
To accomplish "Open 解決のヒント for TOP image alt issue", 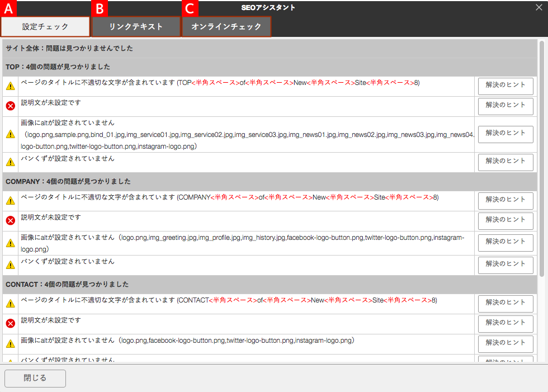I will [x=506, y=134].
